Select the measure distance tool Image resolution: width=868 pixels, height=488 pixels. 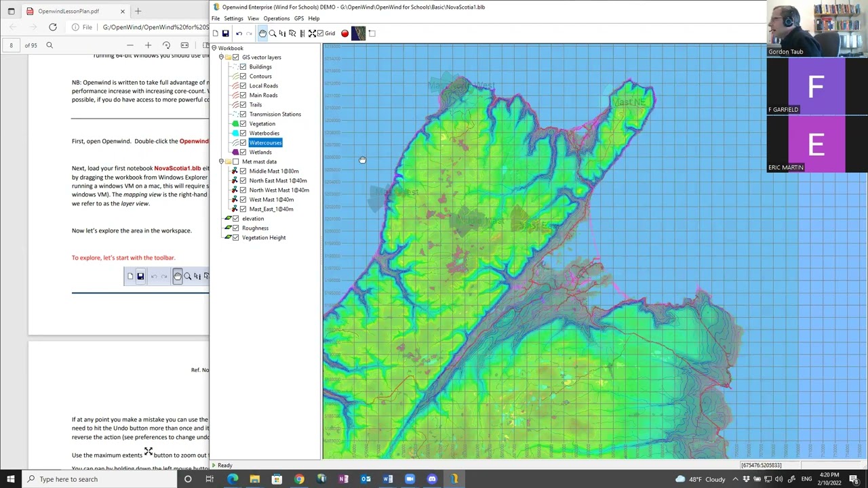(x=302, y=33)
